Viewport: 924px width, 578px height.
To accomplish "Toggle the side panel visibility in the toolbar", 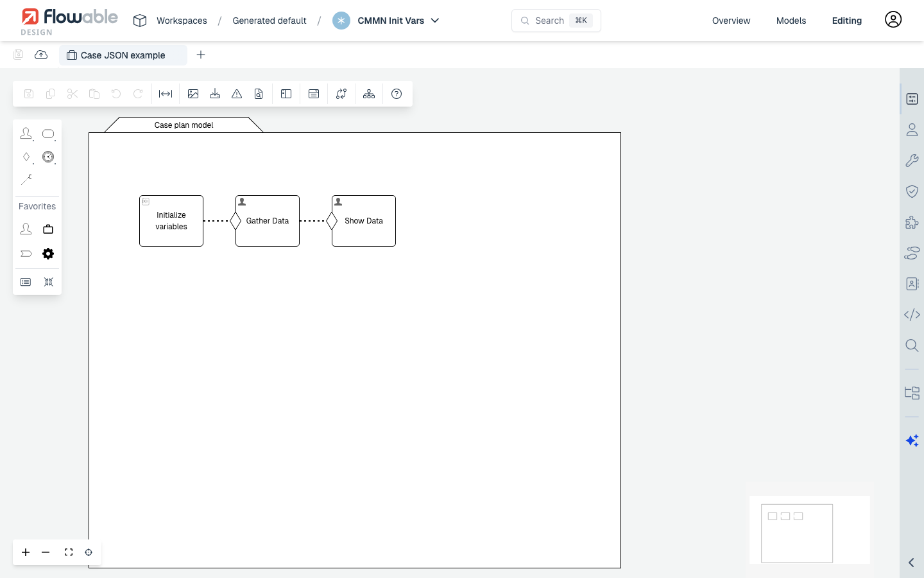I will [286, 94].
